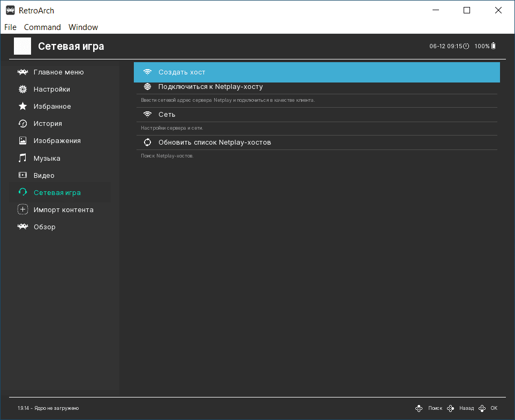Click the music note icon beside Музыка
The image size is (515, 420).
point(22,158)
